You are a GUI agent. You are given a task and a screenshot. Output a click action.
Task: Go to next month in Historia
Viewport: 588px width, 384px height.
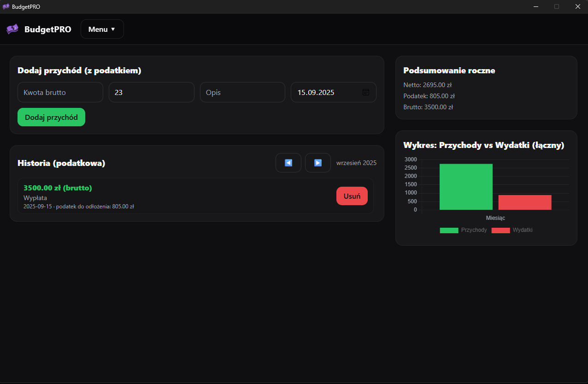click(318, 163)
